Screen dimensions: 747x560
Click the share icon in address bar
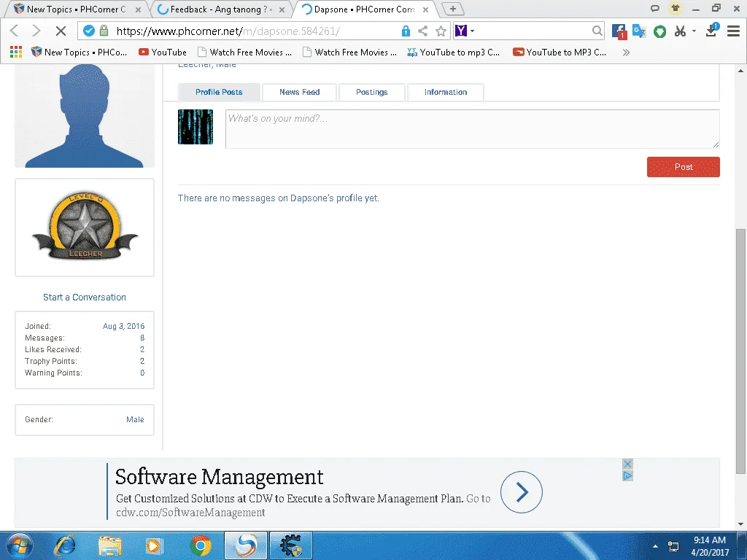(422, 31)
